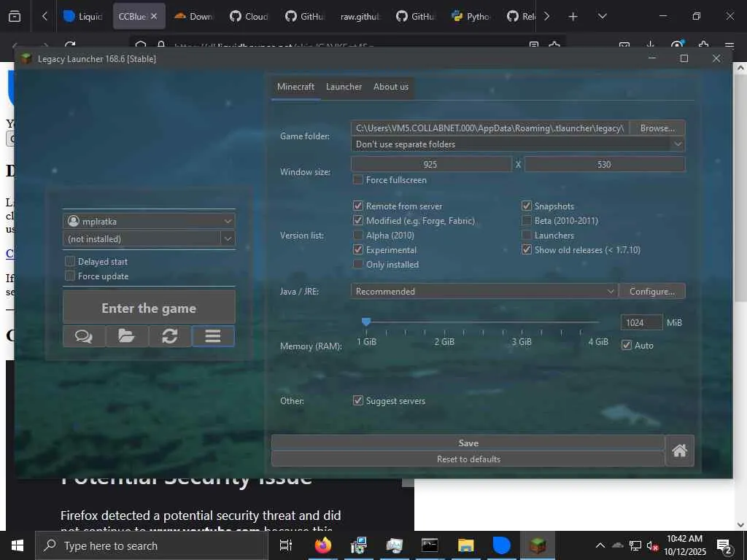Click Configure... for Java
Viewport: 747px width, 560px height.
pyautogui.click(x=651, y=292)
